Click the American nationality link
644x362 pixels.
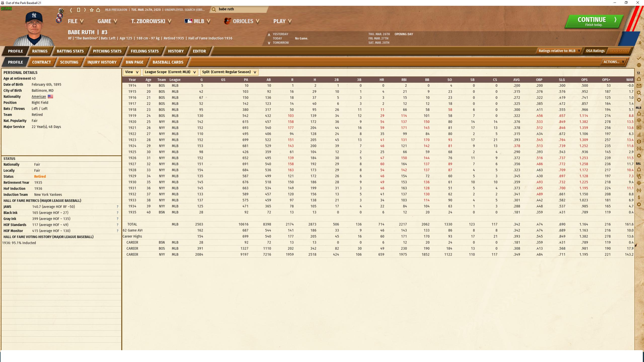39,97
